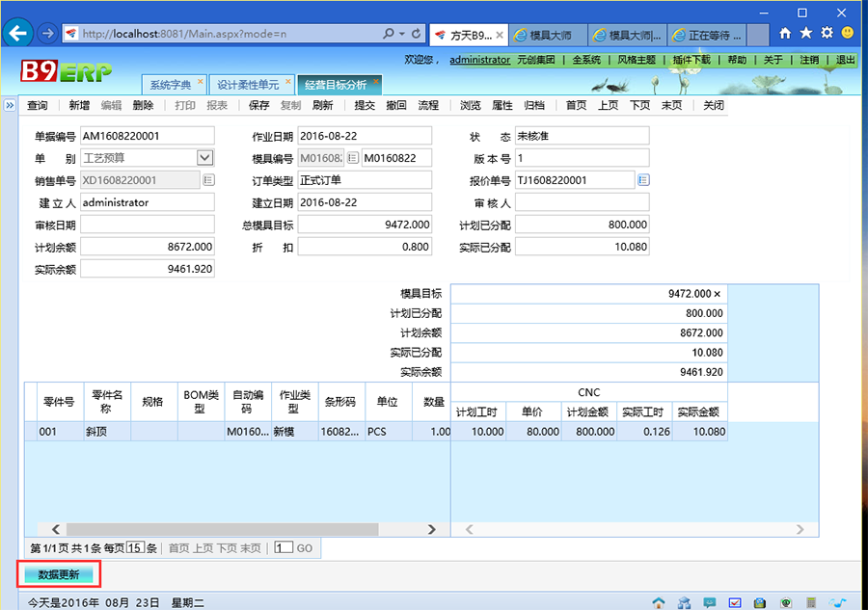Screen dimensions: 868x610
Task: Click 查询 in the toolbar
Action: click(38, 105)
